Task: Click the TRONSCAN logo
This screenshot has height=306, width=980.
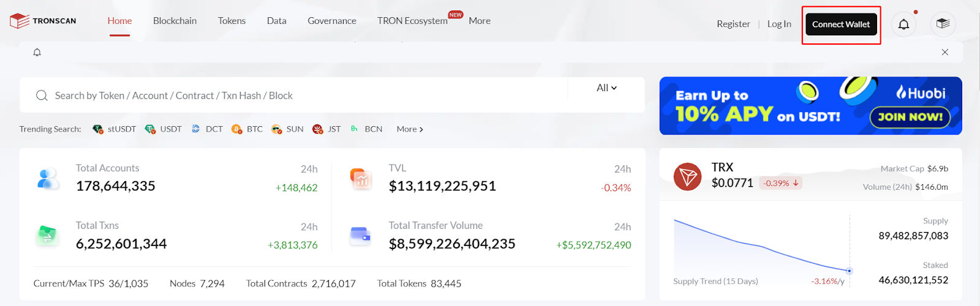Action: (43, 21)
